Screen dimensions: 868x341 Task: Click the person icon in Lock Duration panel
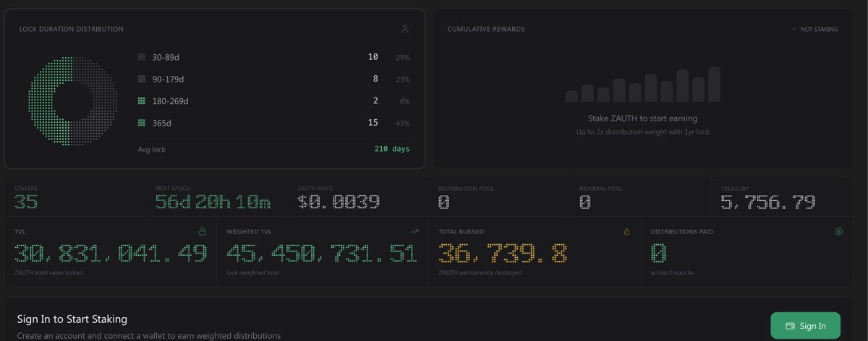405,29
